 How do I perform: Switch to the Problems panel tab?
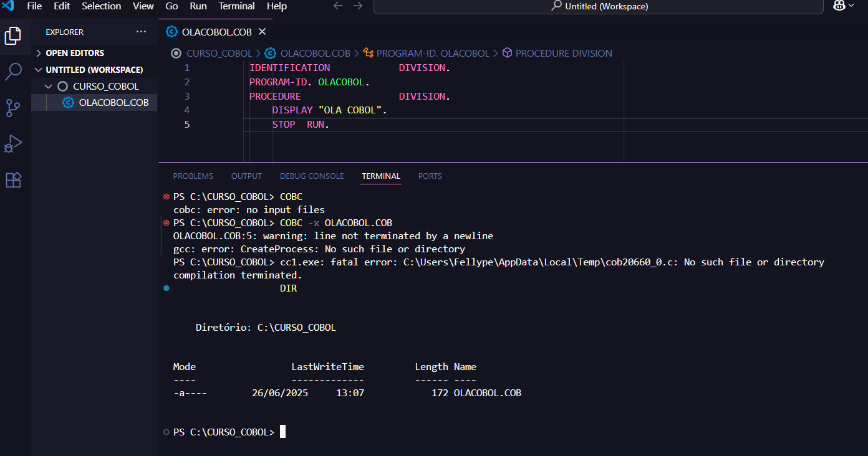[x=193, y=176]
